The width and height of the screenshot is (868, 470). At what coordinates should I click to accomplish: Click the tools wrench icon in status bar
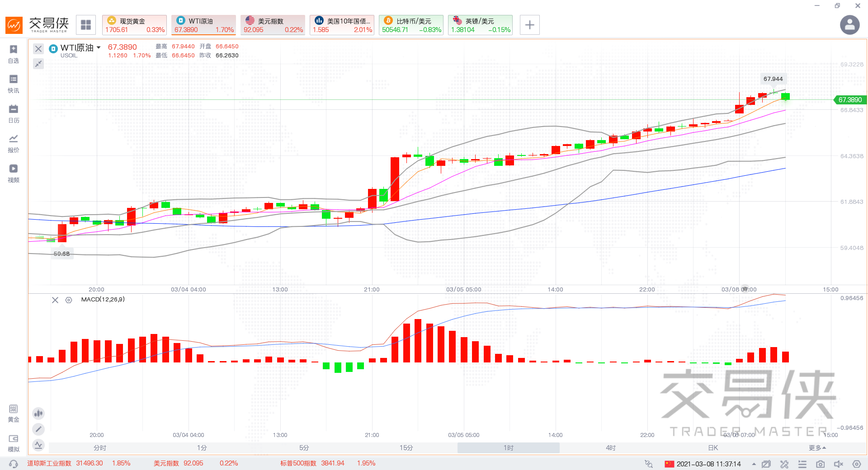click(x=784, y=464)
